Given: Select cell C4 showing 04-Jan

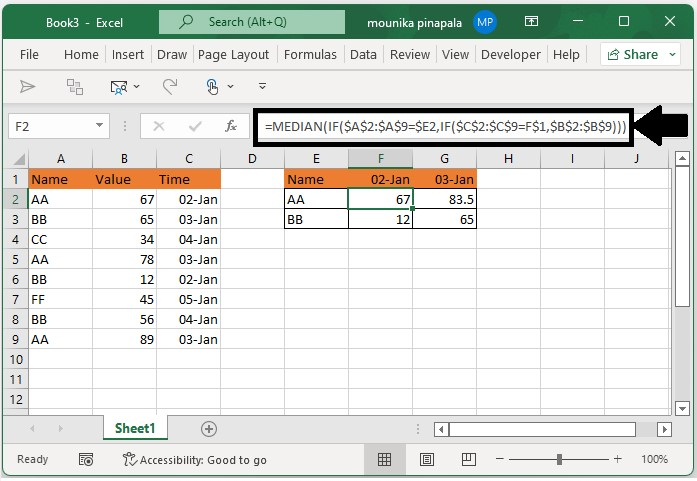Looking at the screenshot, I should coord(188,239).
